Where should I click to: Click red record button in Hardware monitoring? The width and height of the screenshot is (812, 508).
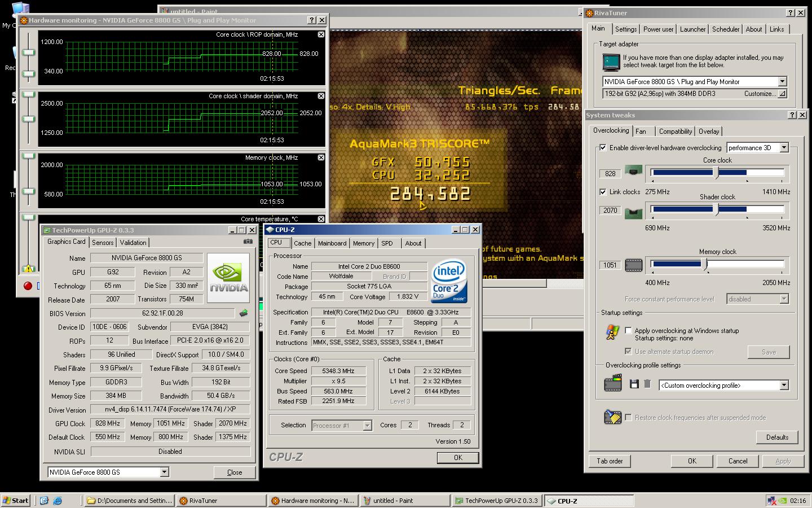pyautogui.click(x=28, y=286)
